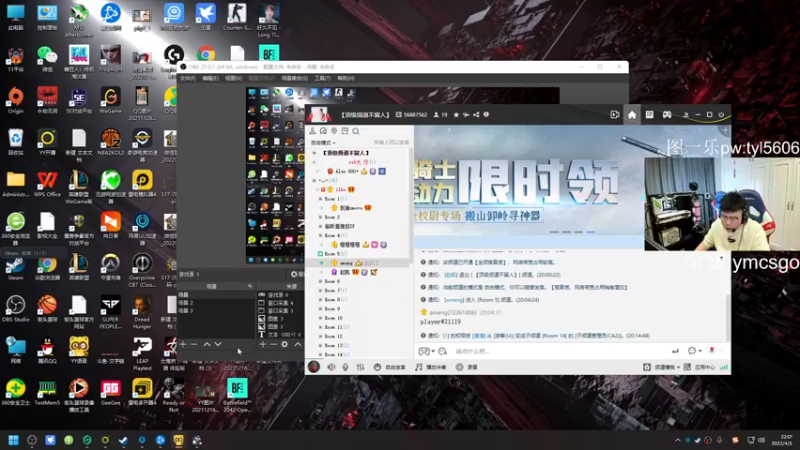Open the OBS View menu
Viewport: 800px width, 450px height.
point(233,78)
